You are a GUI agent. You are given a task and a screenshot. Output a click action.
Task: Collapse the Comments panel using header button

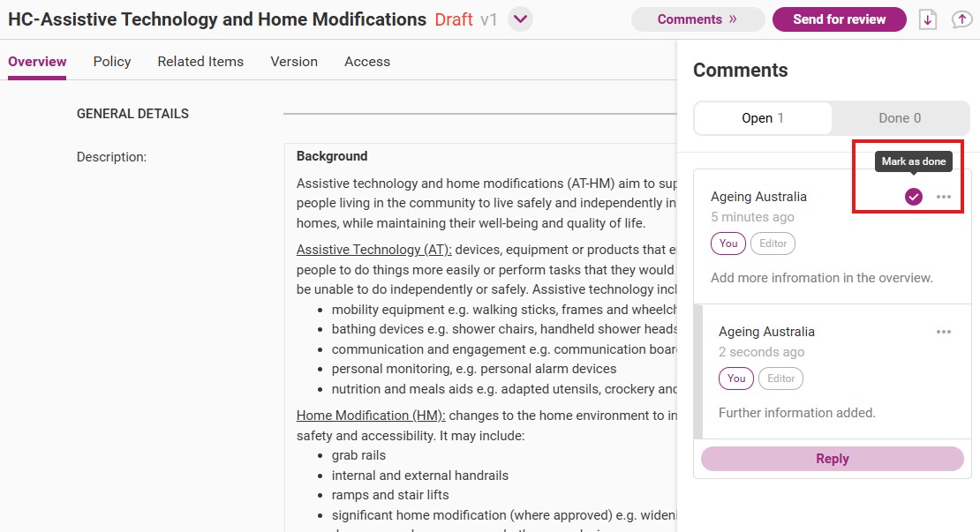[697, 19]
